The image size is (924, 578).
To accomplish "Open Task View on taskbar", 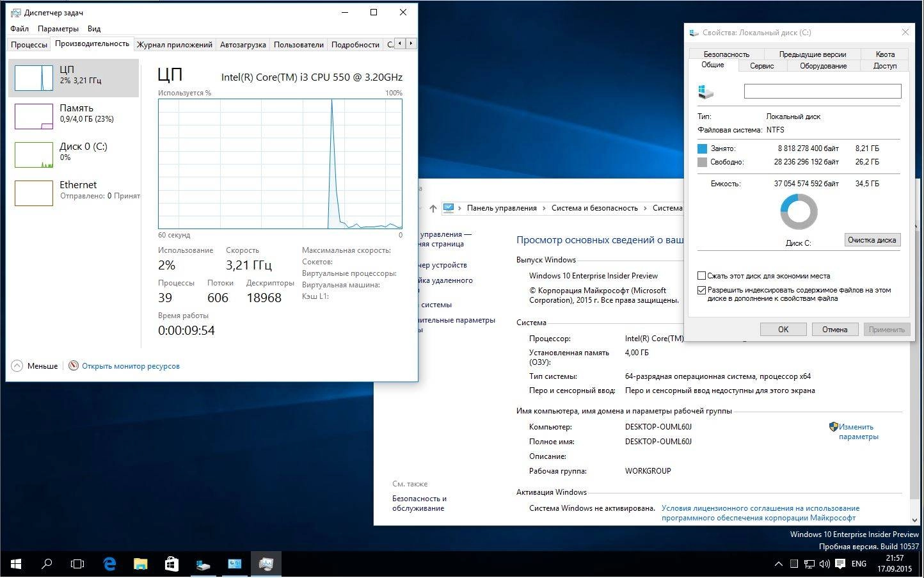I will pos(77,564).
